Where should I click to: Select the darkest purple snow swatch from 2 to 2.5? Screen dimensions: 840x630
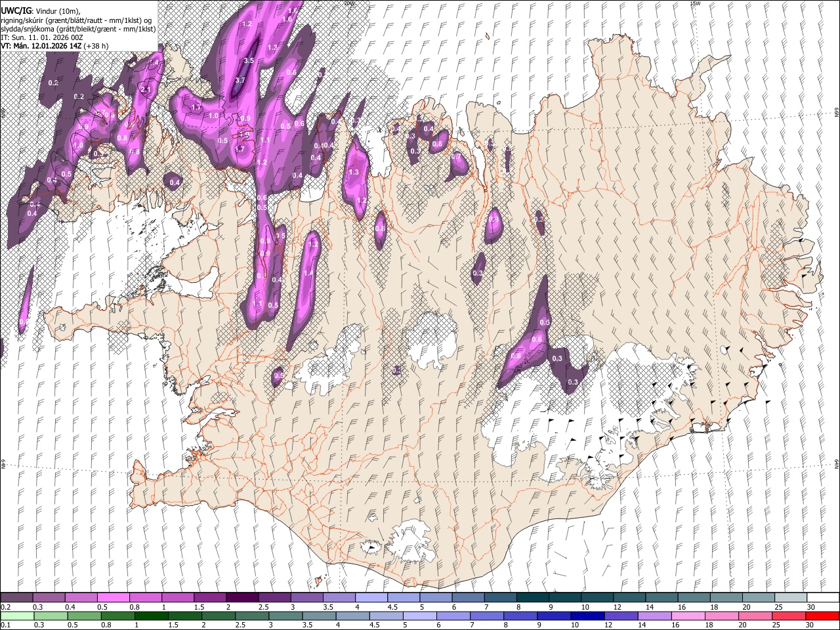(241, 597)
